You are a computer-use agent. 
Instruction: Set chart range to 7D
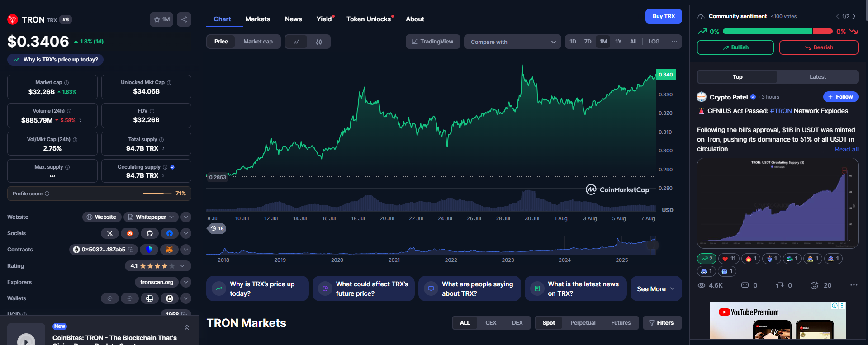(588, 42)
